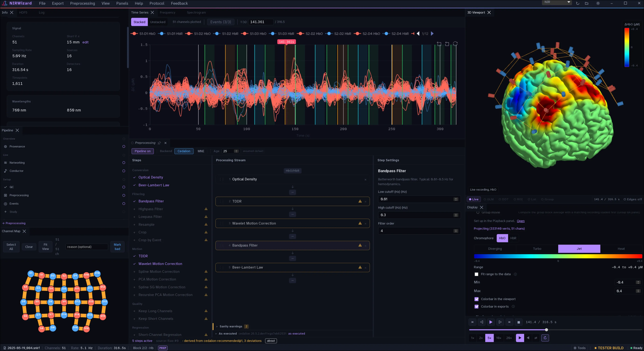Click the rotate-left reset icon above the plot
The image size is (644, 351).
447,44
